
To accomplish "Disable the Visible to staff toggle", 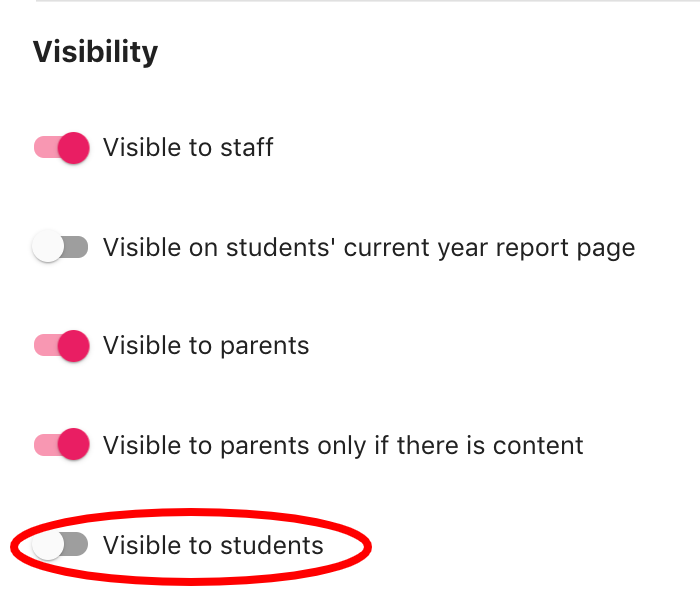I will point(61,148).
